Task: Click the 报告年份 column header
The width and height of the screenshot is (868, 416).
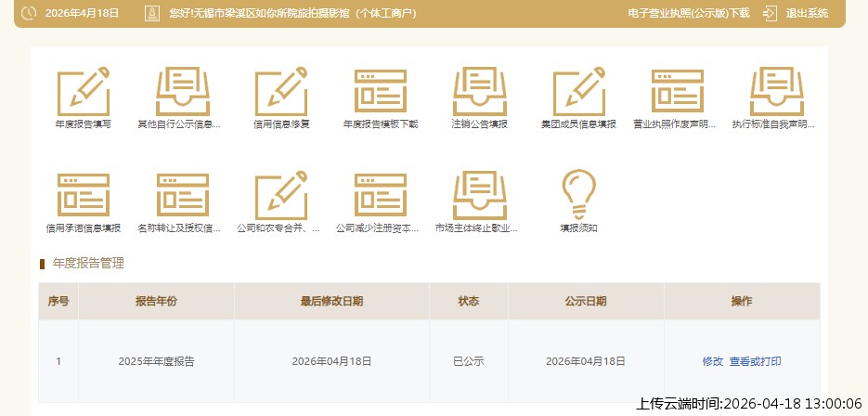Action: coord(156,302)
